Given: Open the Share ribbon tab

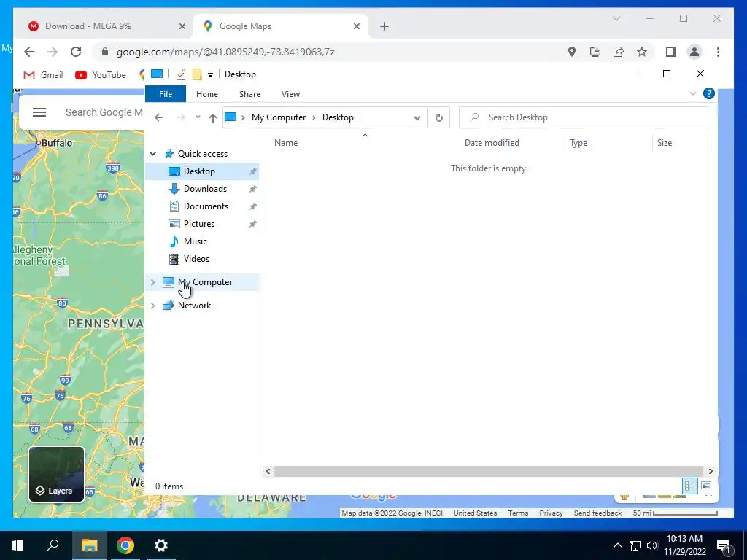Looking at the screenshot, I should click(249, 94).
